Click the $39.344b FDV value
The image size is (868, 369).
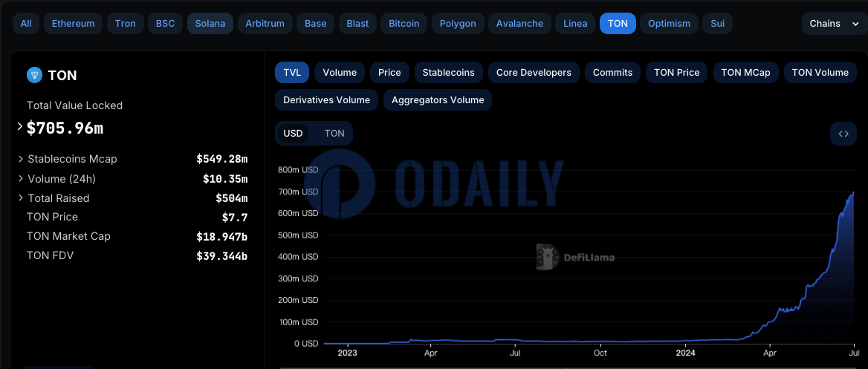pos(222,256)
